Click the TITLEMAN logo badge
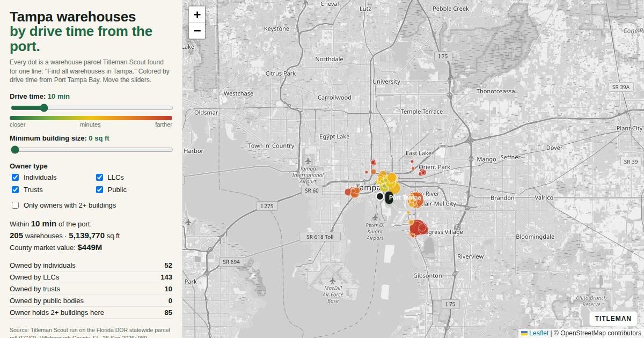This screenshot has height=338, width=644. (x=613, y=319)
